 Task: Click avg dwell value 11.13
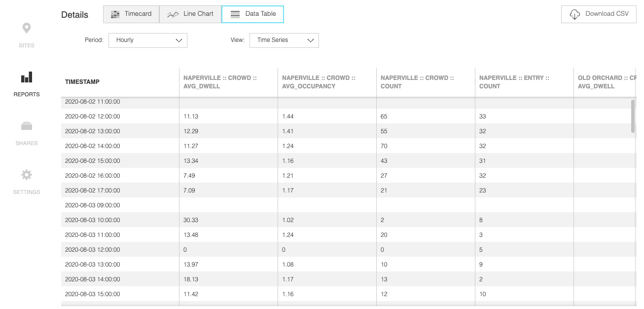click(190, 116)
